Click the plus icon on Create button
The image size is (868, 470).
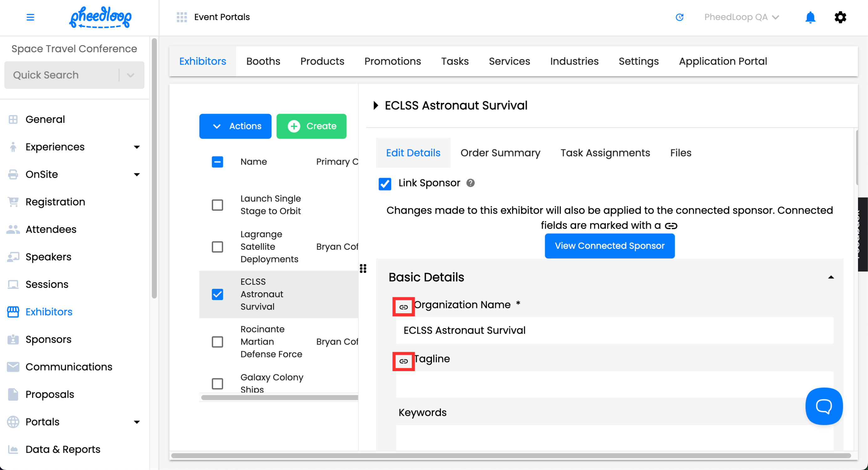[294, 126]
